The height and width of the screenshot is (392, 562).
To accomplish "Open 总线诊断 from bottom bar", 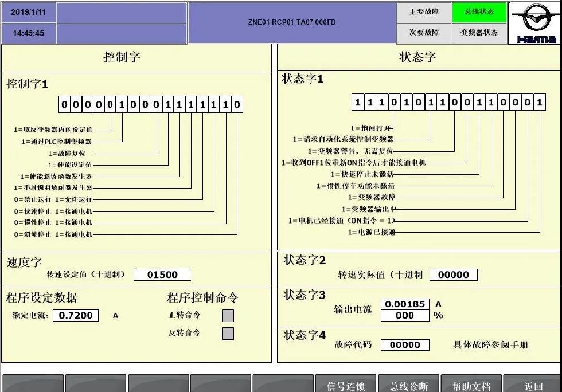I will [409, 386].
